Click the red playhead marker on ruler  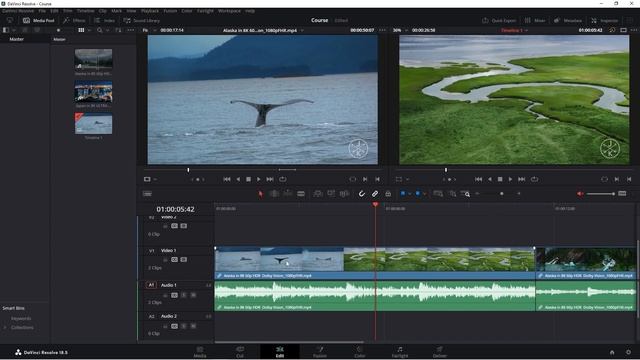tap(375, 204)
